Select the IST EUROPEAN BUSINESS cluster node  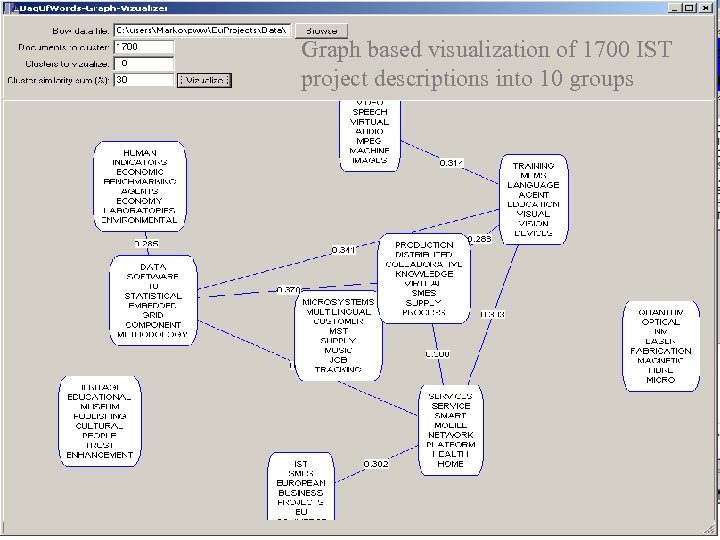pyautogui.click(x=301, y=486)
